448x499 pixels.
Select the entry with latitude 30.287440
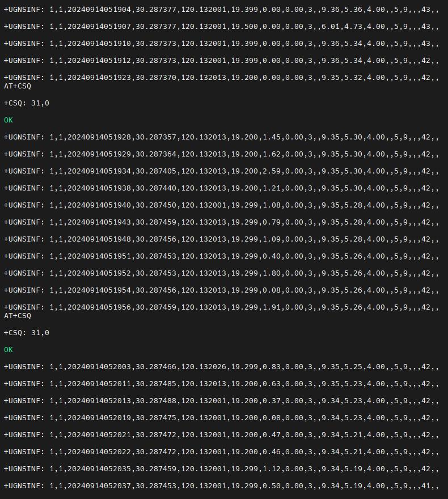[x=222, y=188]
